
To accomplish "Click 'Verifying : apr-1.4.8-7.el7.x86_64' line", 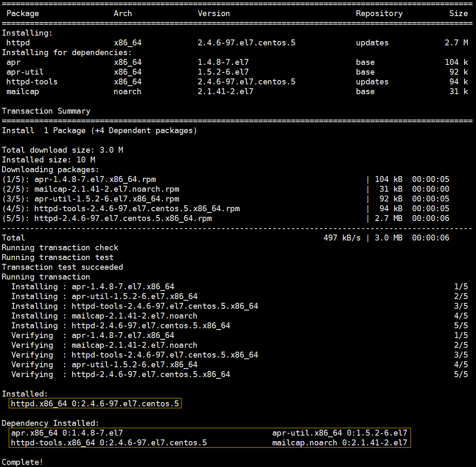I will [93, 335].
